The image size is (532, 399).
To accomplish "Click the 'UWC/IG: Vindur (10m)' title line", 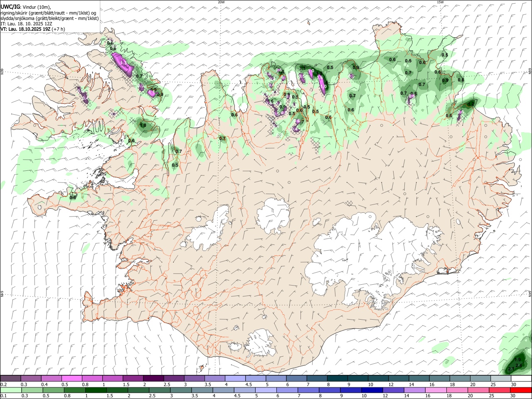I will (x=25, y=7).
